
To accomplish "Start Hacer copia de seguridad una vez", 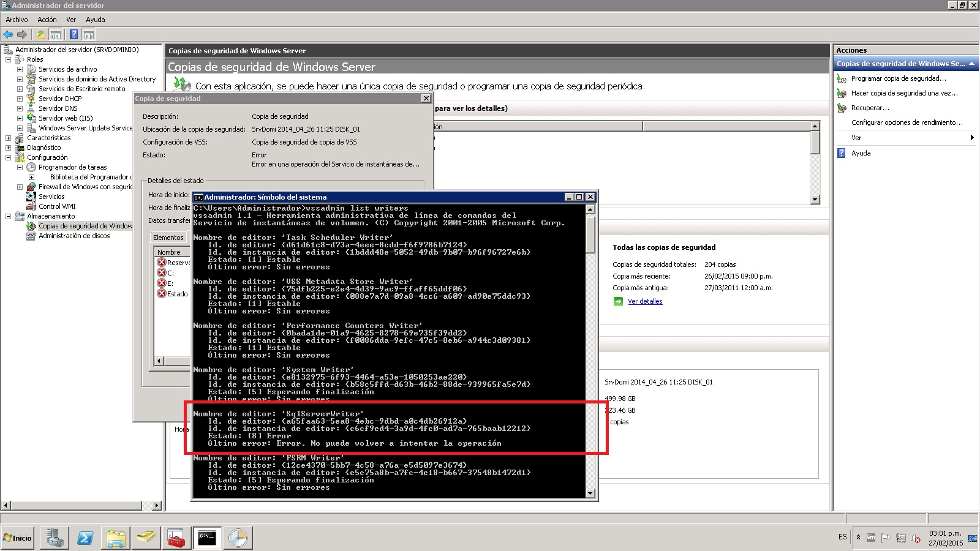I will [x=904, y=93].
